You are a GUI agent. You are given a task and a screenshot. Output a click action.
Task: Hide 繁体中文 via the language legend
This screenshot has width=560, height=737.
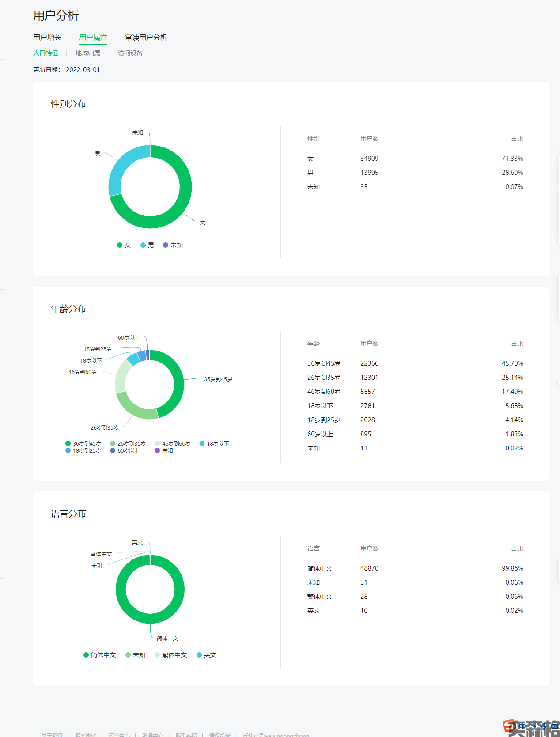pos(171,655)
